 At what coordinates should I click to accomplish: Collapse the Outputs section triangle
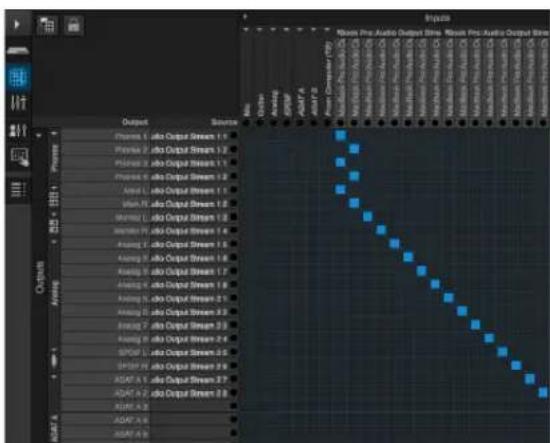click(x=39, y=135)
